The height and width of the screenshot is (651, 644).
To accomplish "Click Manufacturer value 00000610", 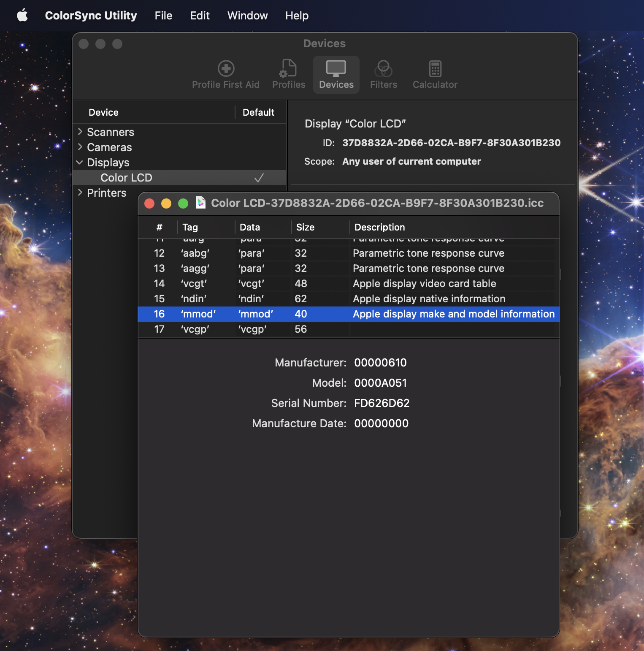I will [380, 363].
